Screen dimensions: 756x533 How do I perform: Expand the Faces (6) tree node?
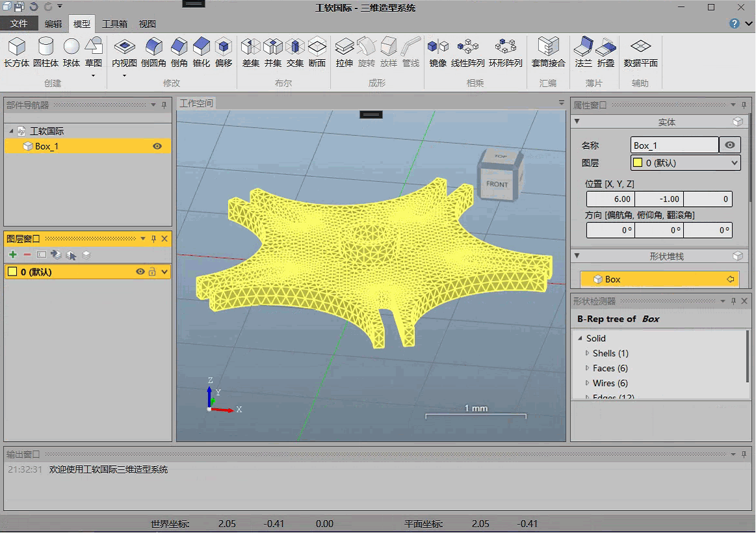(x=588, y=369)
